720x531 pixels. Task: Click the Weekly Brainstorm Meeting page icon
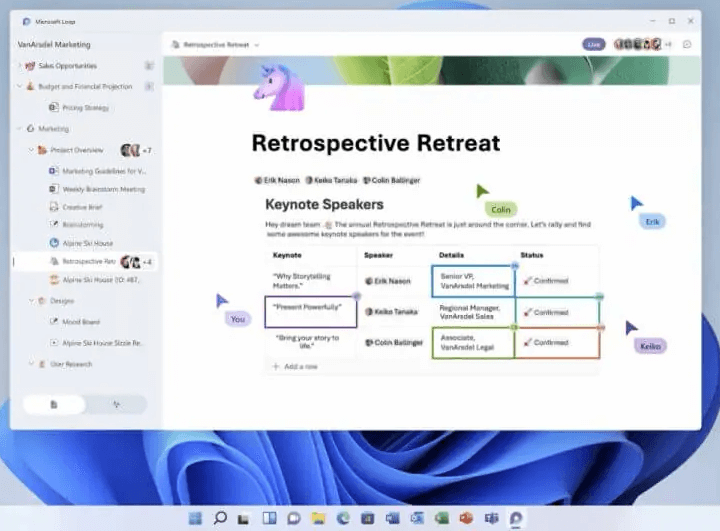tap(54, 189)
